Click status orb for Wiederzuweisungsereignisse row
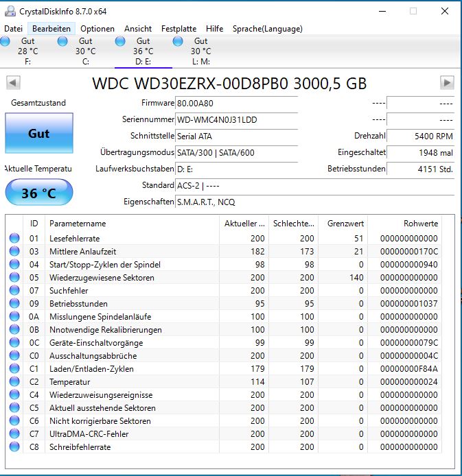Viewport: 462px width, 476px height. [14, 394]
